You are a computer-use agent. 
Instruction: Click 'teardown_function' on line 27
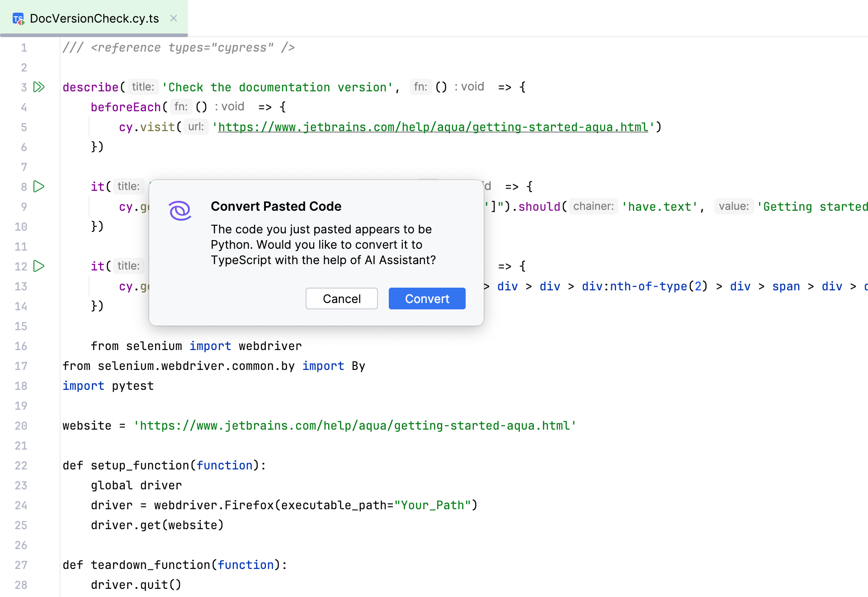click(x=150, y=565)
